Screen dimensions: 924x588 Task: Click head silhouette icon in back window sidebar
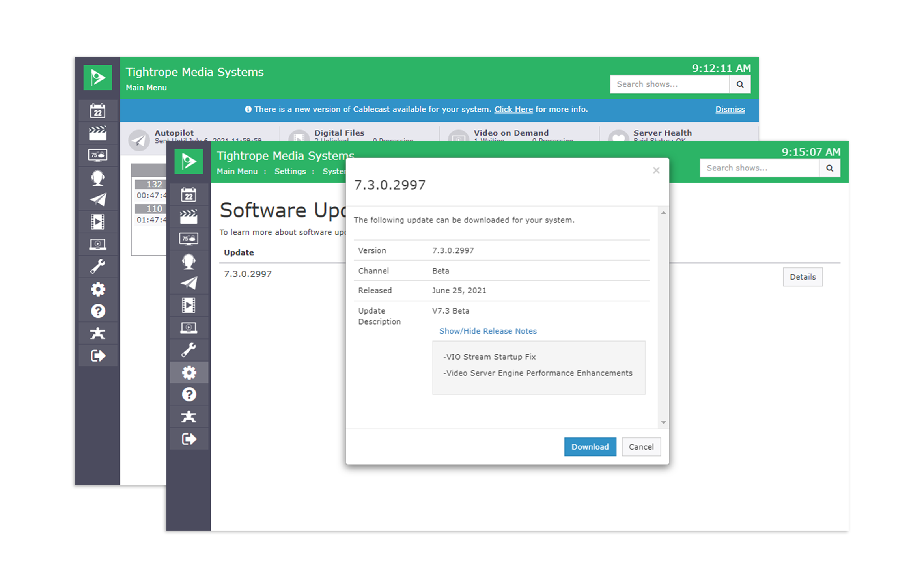[x=98, y=178]
